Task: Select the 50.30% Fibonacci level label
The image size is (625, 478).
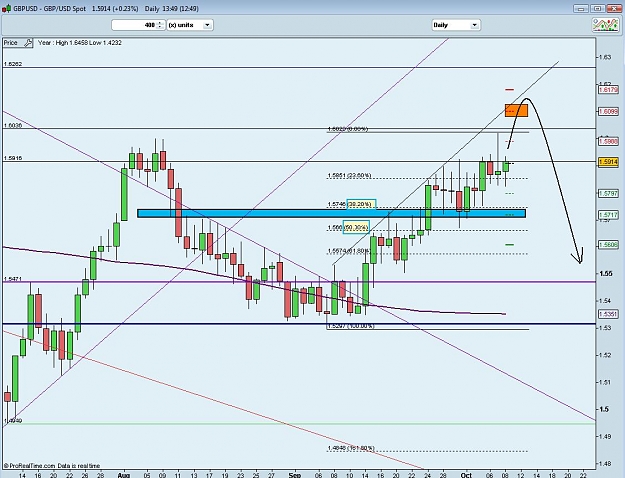Action: pyautogui.click(x=356, y=228)
